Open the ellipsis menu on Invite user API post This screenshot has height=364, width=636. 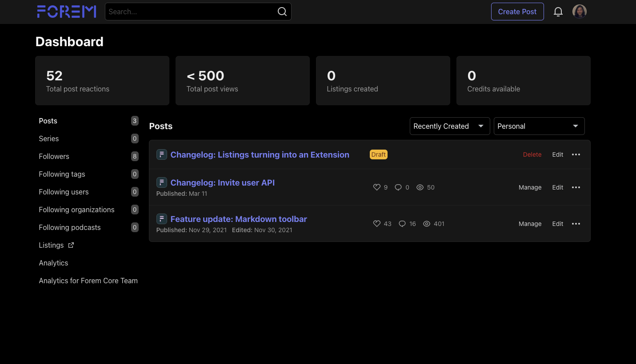[576, 187]
